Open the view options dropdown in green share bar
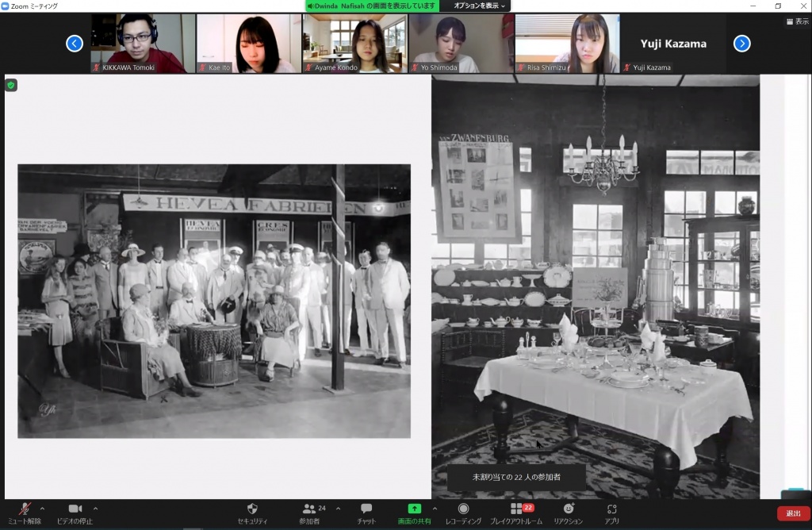 tap(479, 6)
